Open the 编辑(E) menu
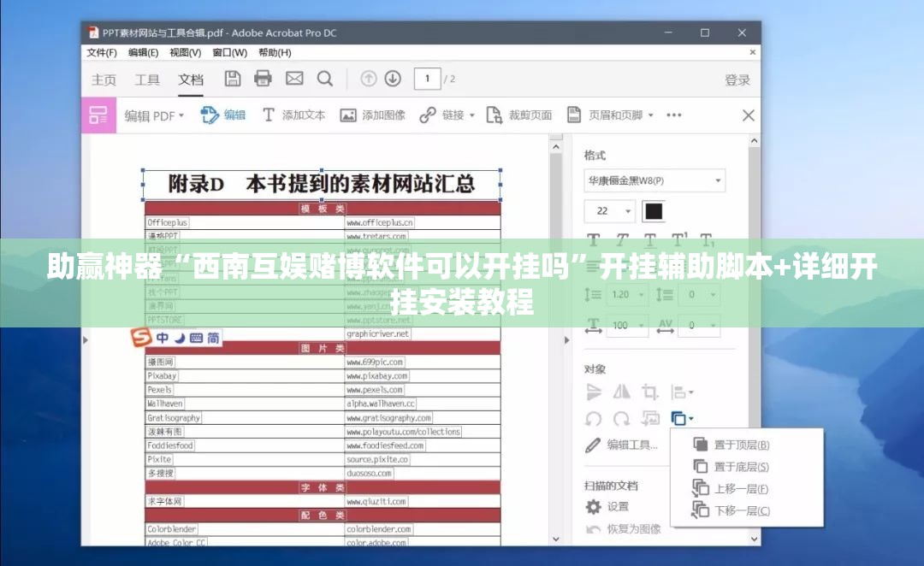 click(x=143, y=52)
